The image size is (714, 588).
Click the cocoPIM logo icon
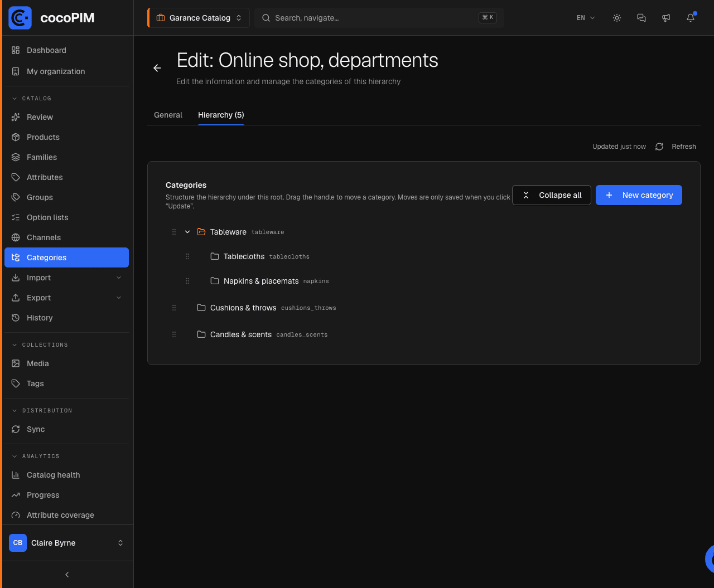point(20,18)
